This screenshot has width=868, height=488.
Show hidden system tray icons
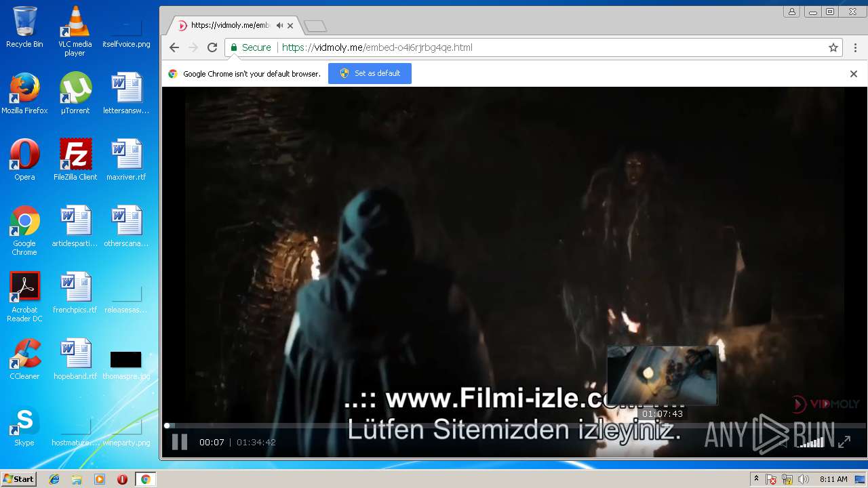point(756,479)
